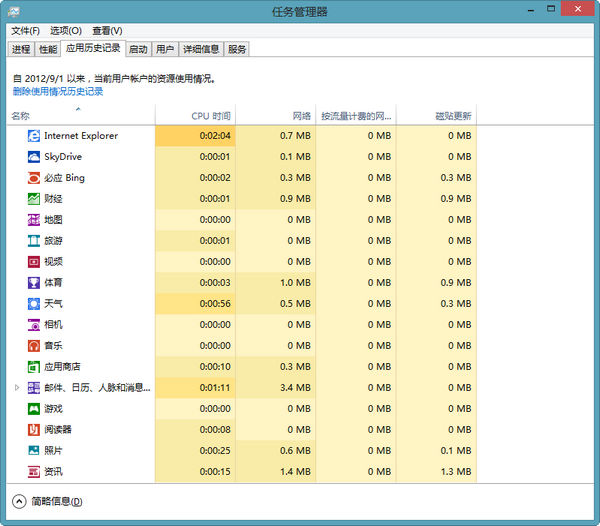Click the 必应 Bing app icon
This screenshot has width=600, height=526.
coord(33,178)
